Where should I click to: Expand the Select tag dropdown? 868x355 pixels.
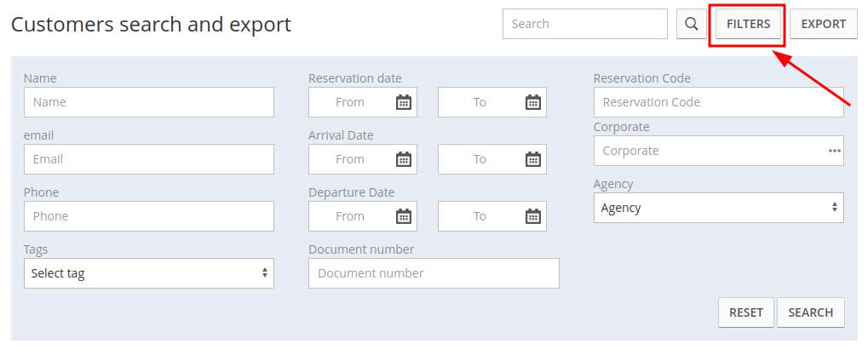[148, 273]
